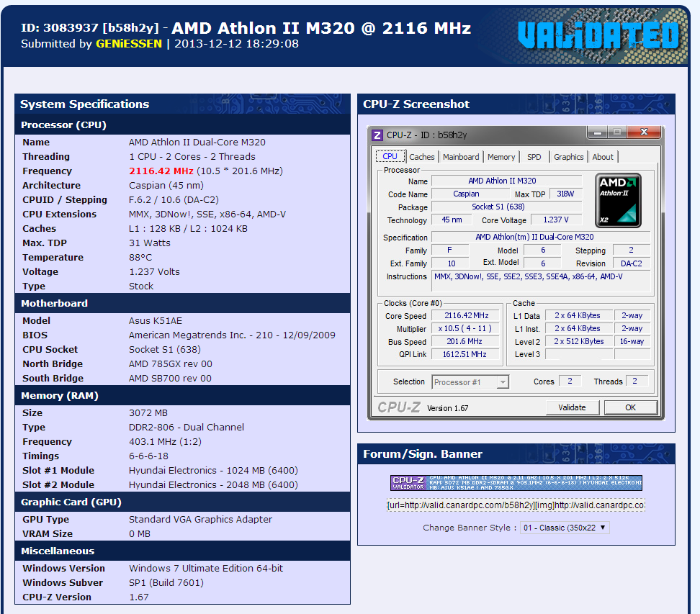Click the Hyundai Electronics 2048 MB module row
Image resolution: width=700 pixels, height=614 pixels.
pyautogui.click(x=183, y=484)
